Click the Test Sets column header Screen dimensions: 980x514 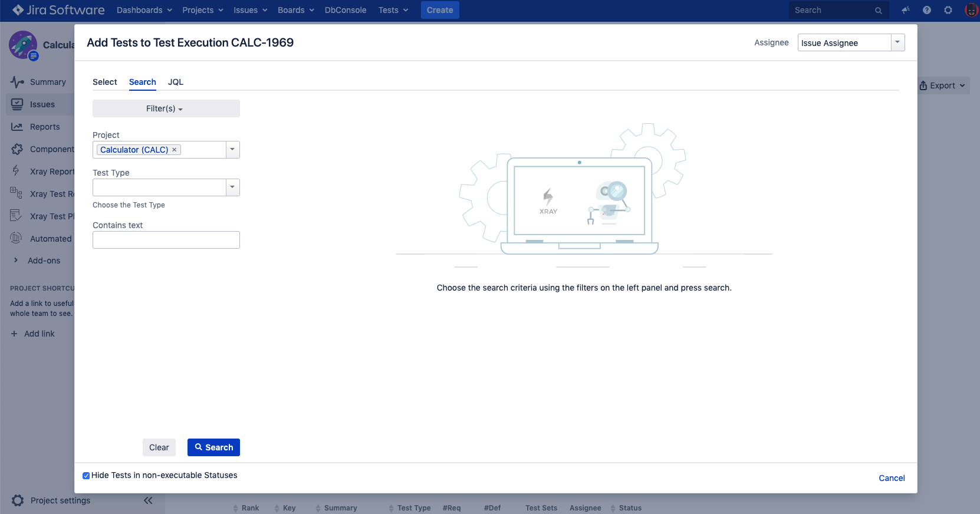coord(541,508)
